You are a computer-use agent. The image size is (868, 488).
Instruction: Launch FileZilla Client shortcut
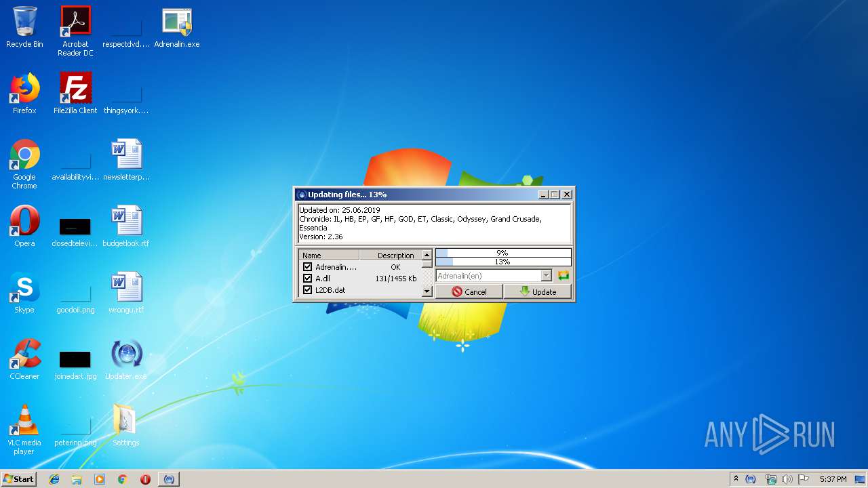tap(75, 94)
